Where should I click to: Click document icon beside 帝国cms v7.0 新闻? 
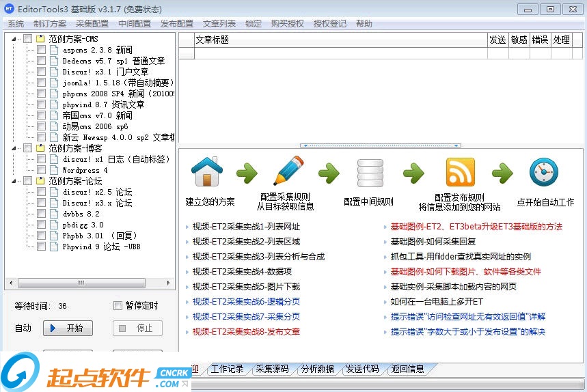coord(54,115)
